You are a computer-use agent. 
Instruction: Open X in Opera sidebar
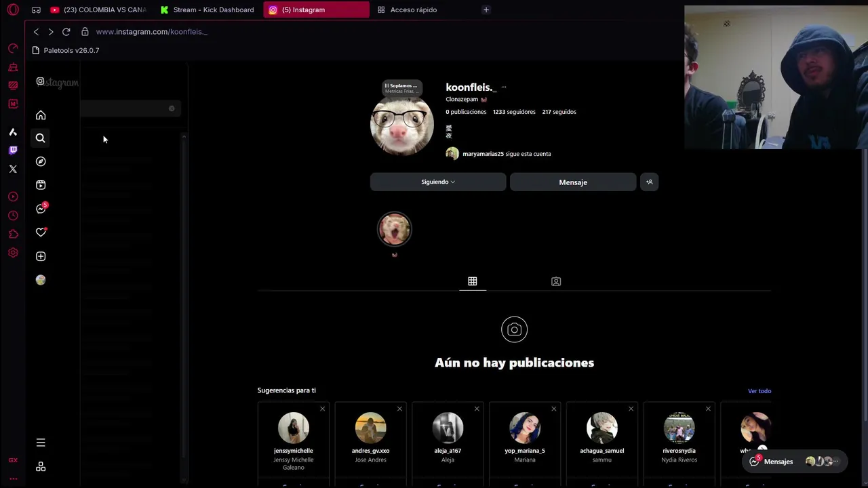[x=13, y=169]
